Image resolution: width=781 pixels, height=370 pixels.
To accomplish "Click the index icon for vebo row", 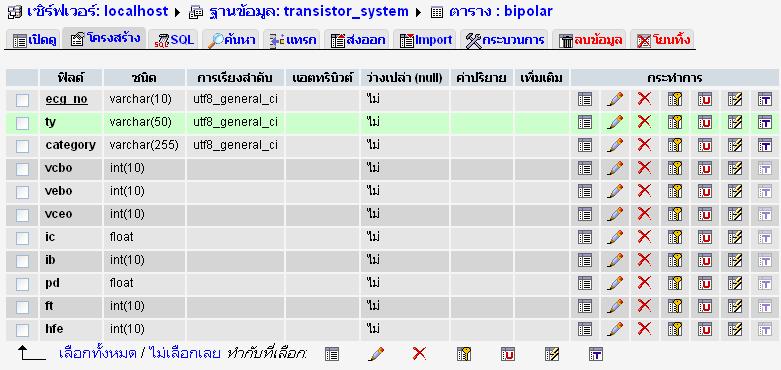I will click(x=735, y=191).
